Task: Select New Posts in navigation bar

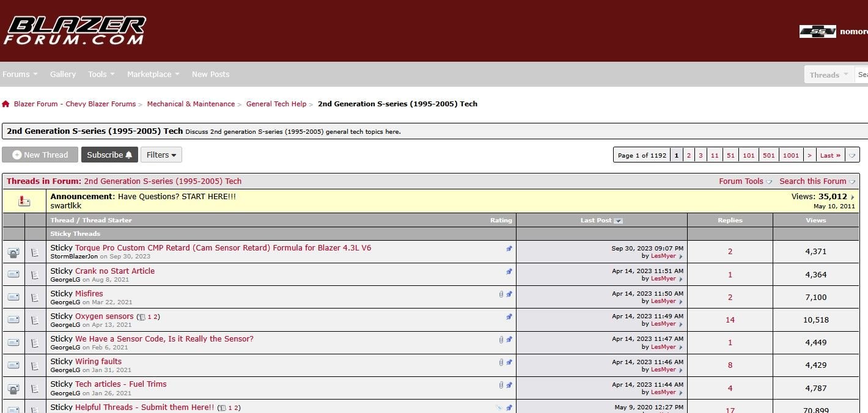Action: pyautogui.click(x=210, y=75)
